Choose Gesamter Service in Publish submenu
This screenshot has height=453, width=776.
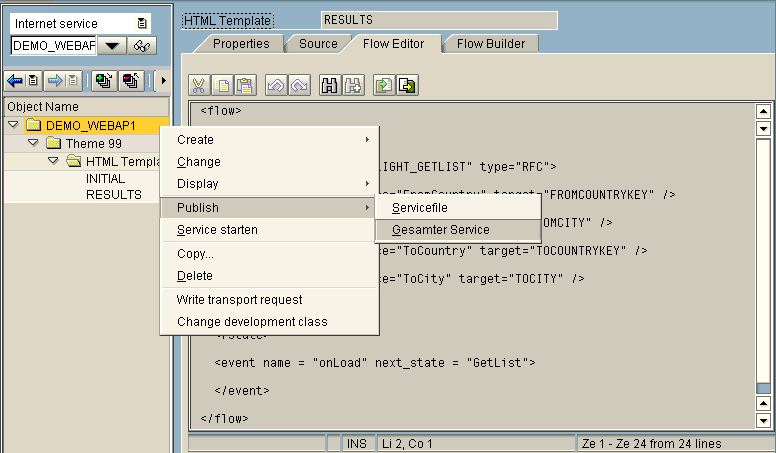coord(440,230)
